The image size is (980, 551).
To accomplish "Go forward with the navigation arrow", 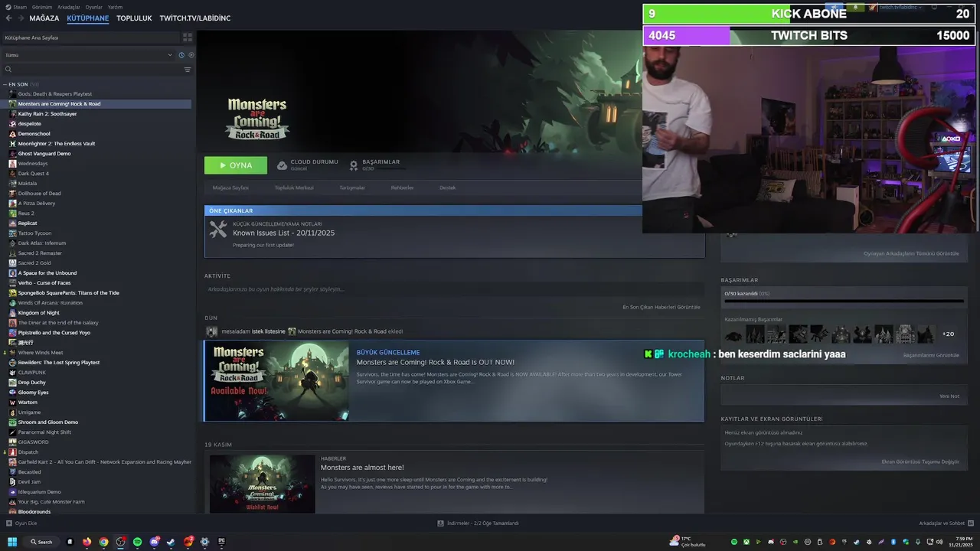I will click(x=21, y=18).
